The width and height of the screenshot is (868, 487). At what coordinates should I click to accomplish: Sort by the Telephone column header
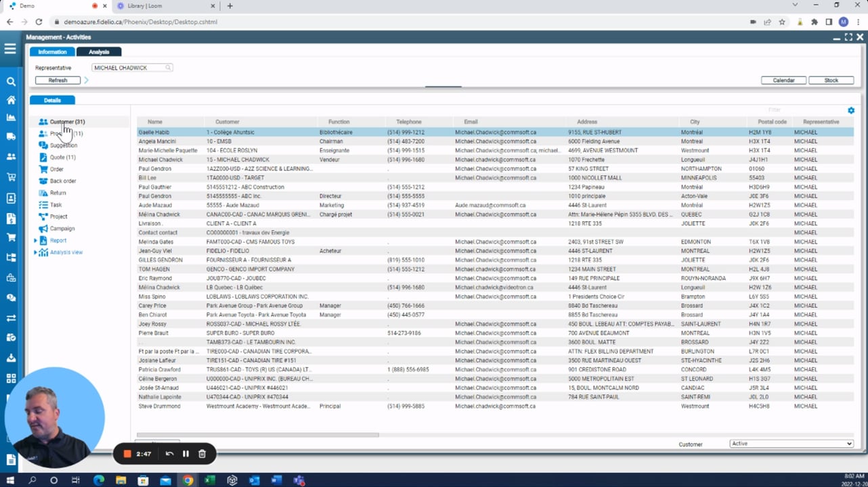click(x=408, y=122)
